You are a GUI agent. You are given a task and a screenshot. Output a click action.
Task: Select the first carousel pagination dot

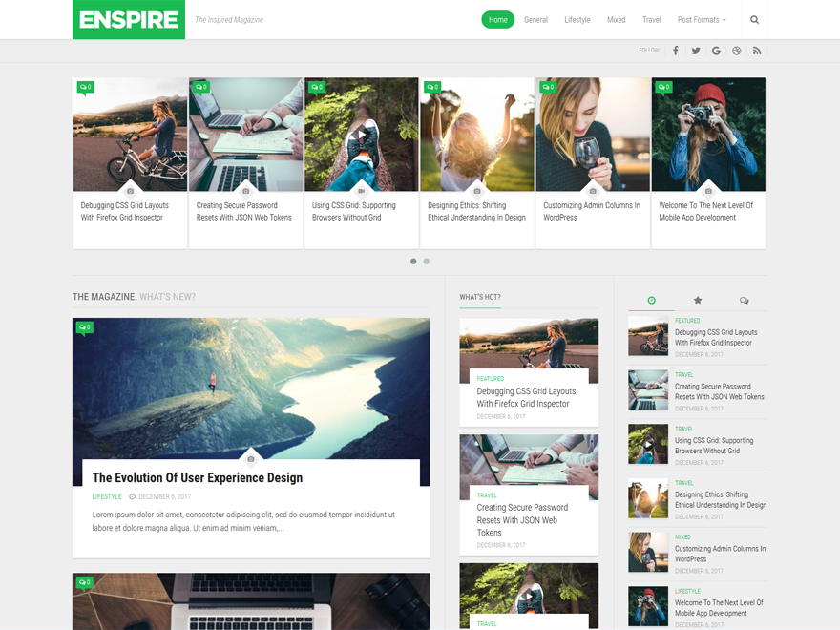pos(413,261)
